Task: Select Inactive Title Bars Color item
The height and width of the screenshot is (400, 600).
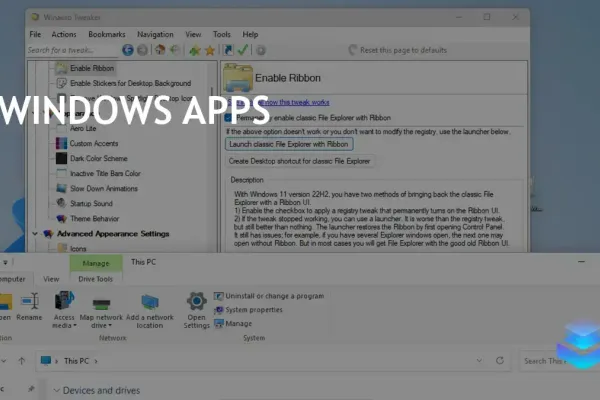Action: [105, 173]
